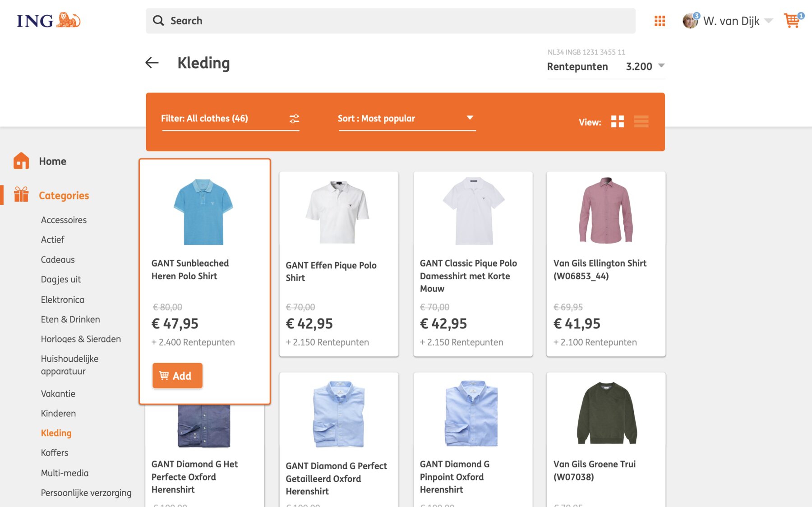This screenshot has height=507, width=812.
Task: Open the Home menu item
Action: tap(52, 161)
